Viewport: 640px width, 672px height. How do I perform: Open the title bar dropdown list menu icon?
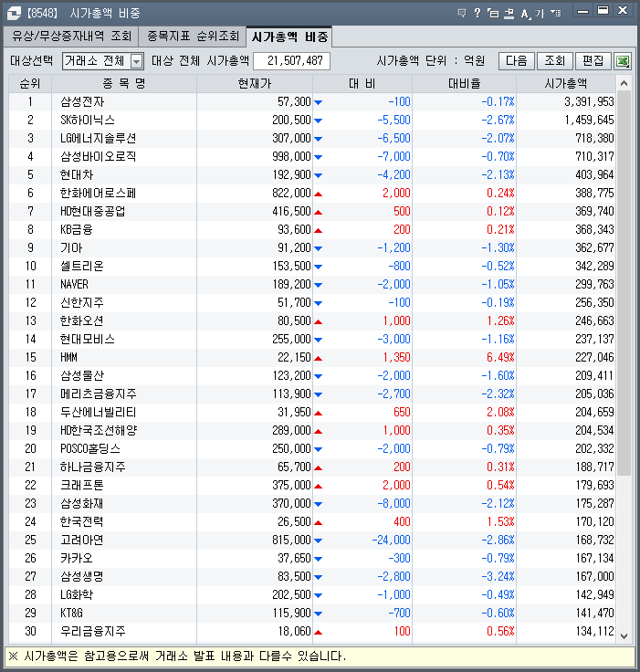[x=556, y=13]
